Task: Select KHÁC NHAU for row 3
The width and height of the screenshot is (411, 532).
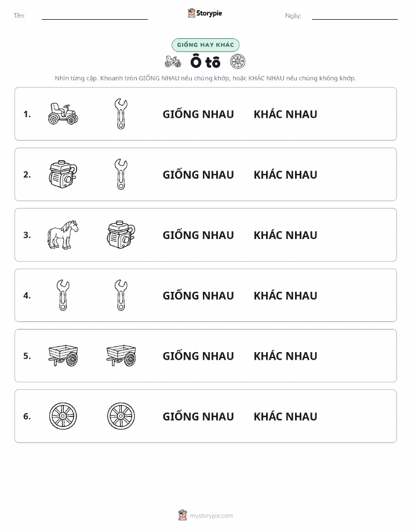Action: click(285, 235)
